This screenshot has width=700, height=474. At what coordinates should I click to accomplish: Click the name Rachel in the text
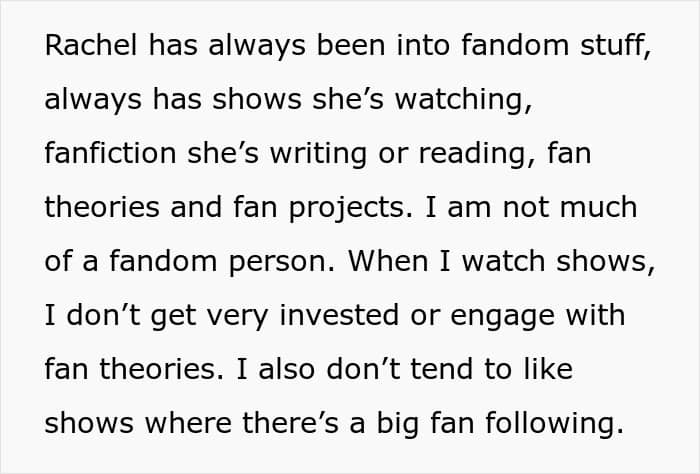91,45
